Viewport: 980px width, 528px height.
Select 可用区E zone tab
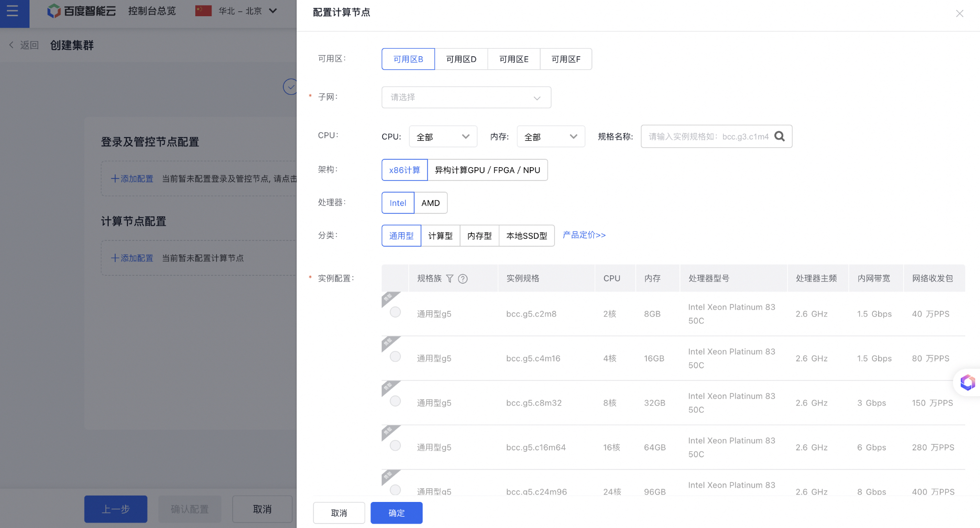[x=514, y=59]
